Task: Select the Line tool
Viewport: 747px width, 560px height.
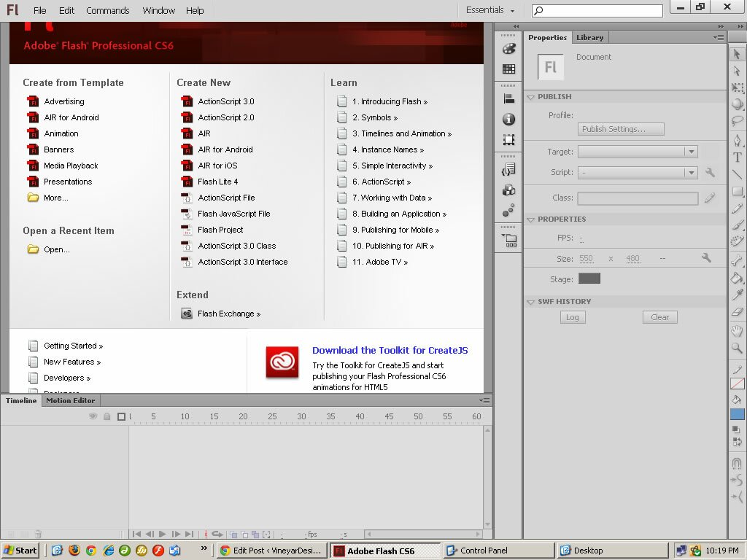Action: (737, 174)
